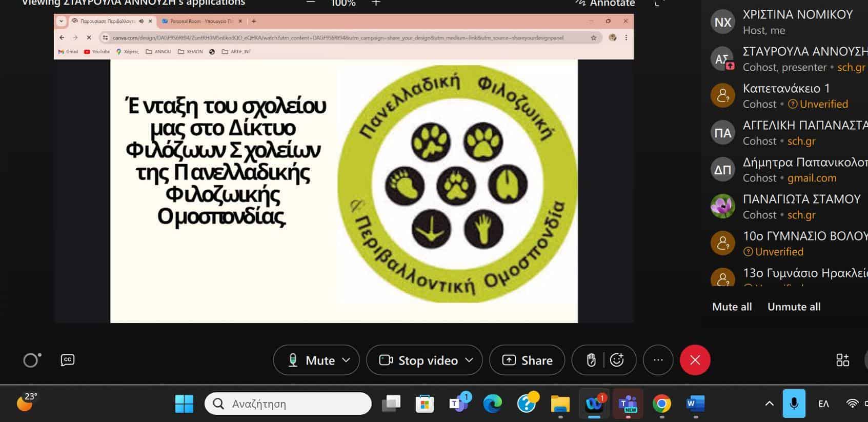Click the Mute all button
Screen dimensions: 868x422
tap(732, 307)
